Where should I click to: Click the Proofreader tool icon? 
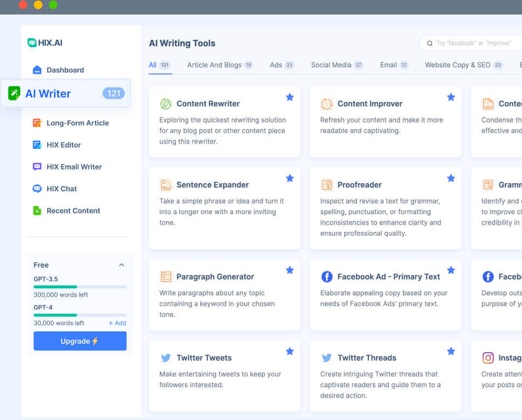327,185
